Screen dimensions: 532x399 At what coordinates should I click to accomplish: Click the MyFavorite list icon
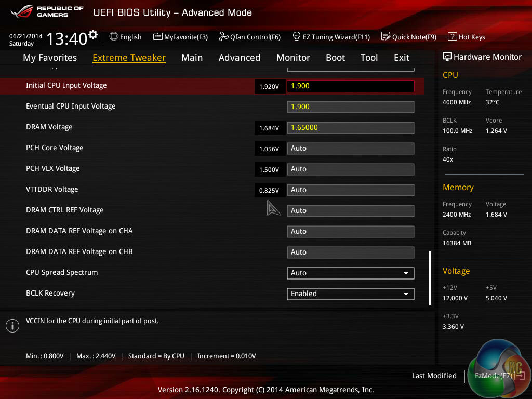tap(158, 37)
